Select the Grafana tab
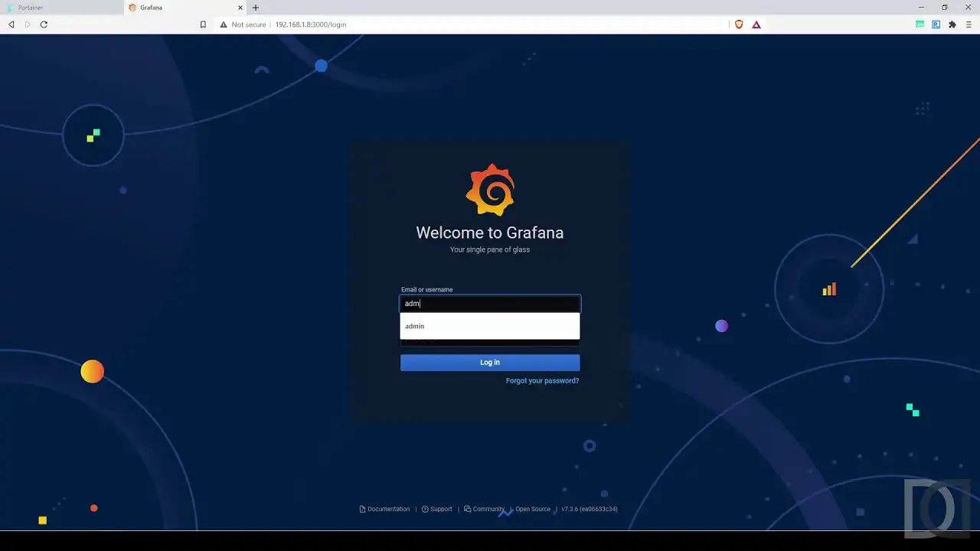Screen dimensions: 980x551 coord(184,8)
